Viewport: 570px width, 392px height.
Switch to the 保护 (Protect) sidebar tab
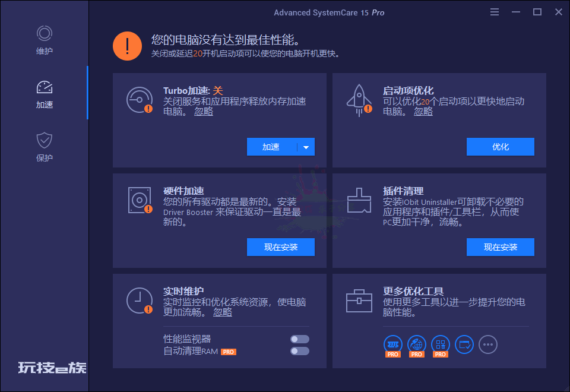45,147
